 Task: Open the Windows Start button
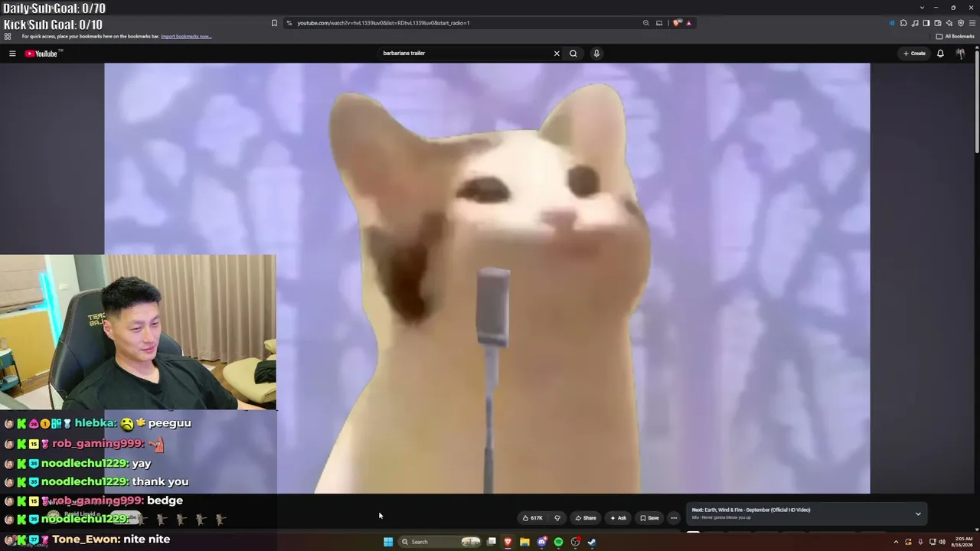click(388, 542)
